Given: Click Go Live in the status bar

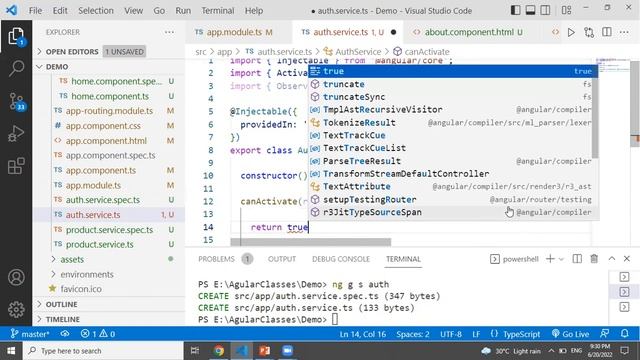Looking at the screenshot, I should click(570, 334).
